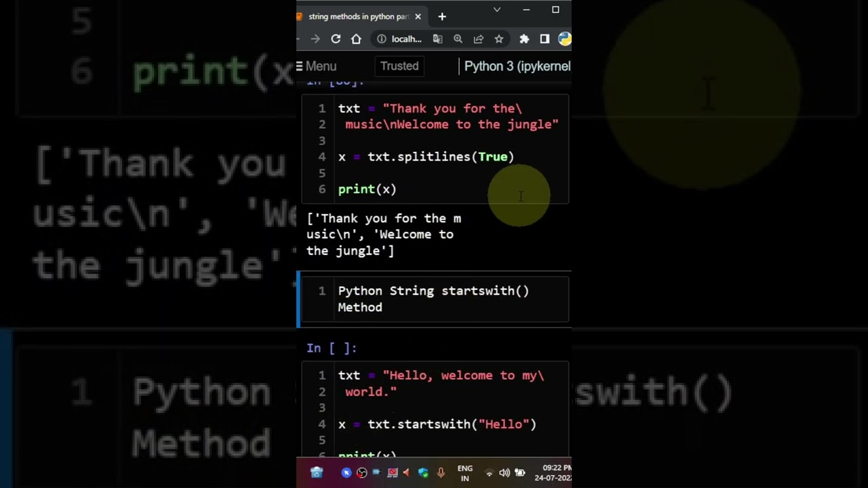Screen dimensions: 868x488
Task: Toggle the browser side panel icon
Action: tap(545, 39)
